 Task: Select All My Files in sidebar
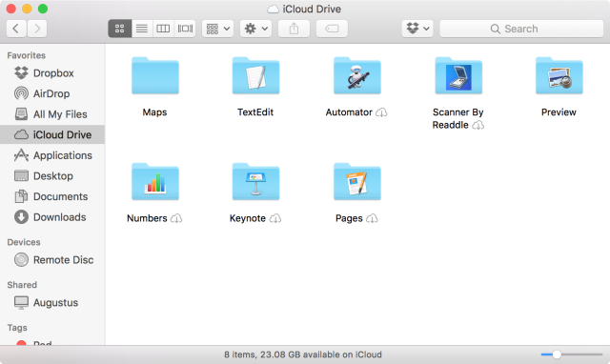pyautogui.click(x=52, y=114)
